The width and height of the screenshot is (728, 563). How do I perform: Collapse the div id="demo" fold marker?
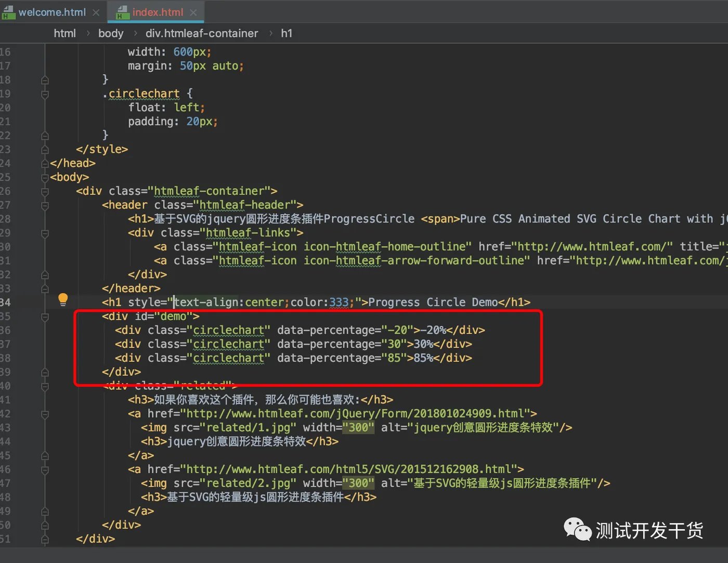45,317
